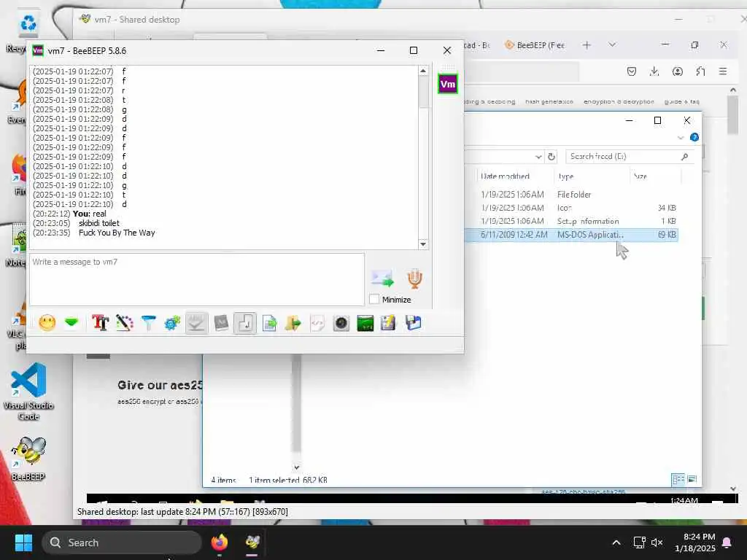Click the blue floppy save chat icon
Image resolution: width=747 pixels, height=560 pixels.
[413, 323]
